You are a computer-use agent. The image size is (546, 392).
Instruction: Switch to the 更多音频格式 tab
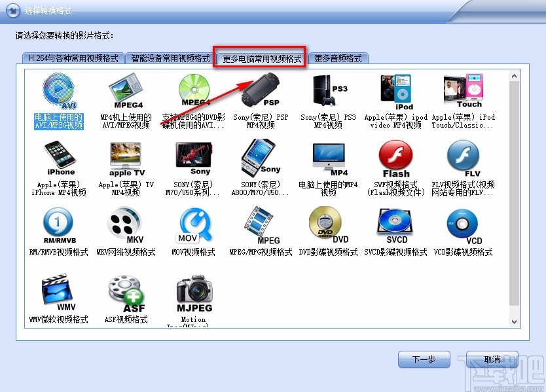338,58
